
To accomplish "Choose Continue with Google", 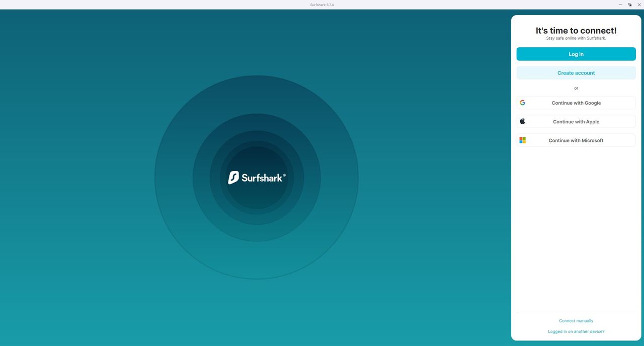I will click(x=576, y=103).
